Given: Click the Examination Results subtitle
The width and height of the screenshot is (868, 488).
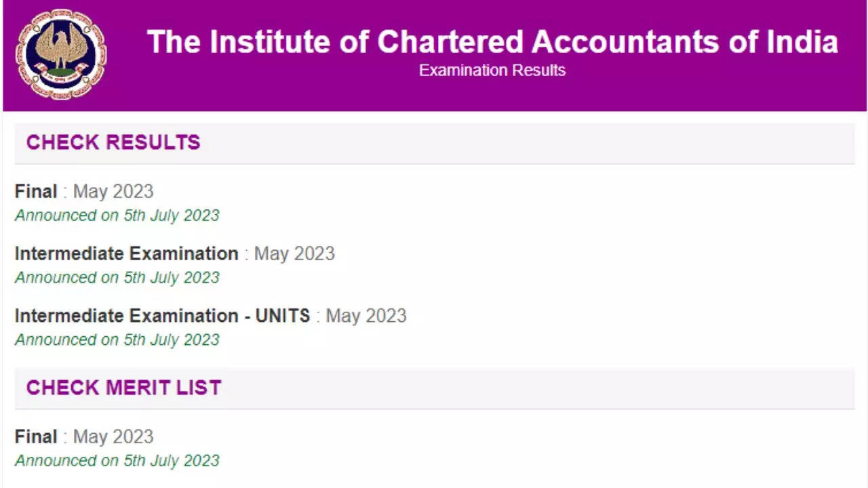Looking at the screenshot, I should pos(492,70).
